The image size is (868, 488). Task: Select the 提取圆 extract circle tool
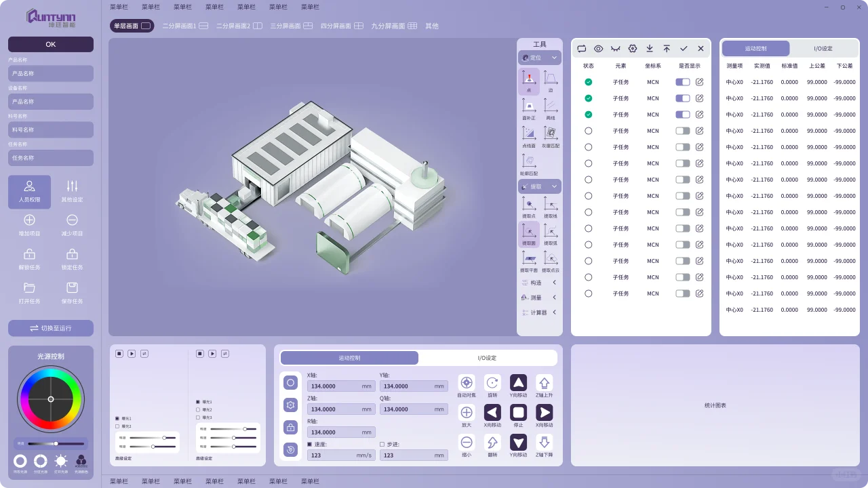coord(529,234)
